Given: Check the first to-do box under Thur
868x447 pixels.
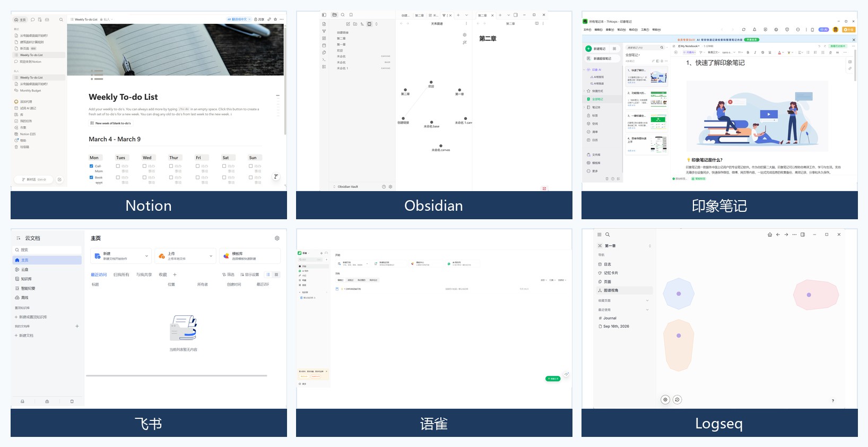Looking at the screenshot, I should point(171,166).
